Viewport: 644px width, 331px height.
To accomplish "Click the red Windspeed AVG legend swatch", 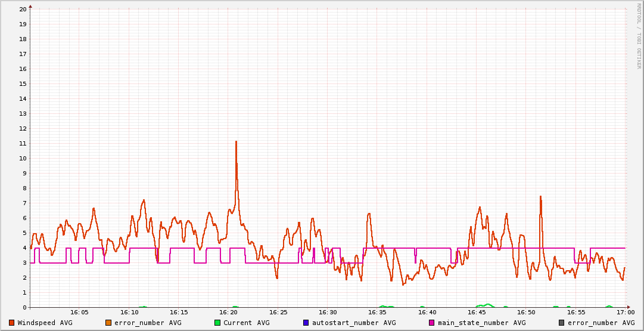I will click(12, 323).
